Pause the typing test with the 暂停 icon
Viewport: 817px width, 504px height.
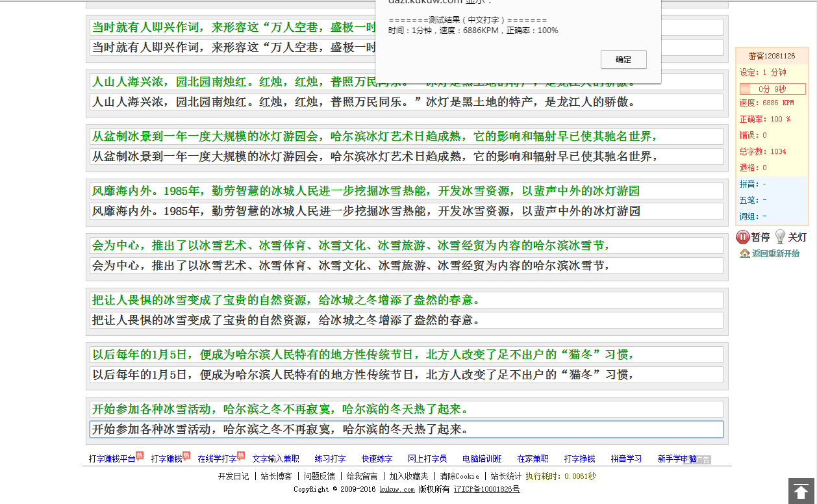click(743, 237)
